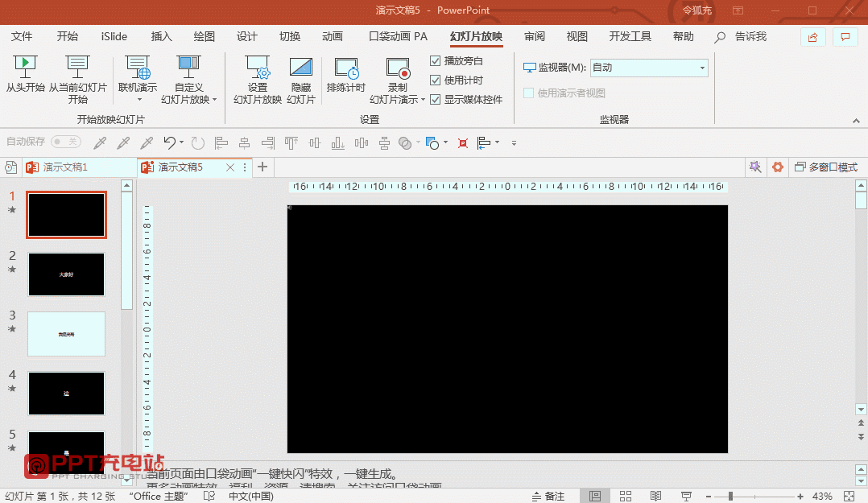Start slideshow from current slide
The image size is (868, 503).
coord(77,79)
